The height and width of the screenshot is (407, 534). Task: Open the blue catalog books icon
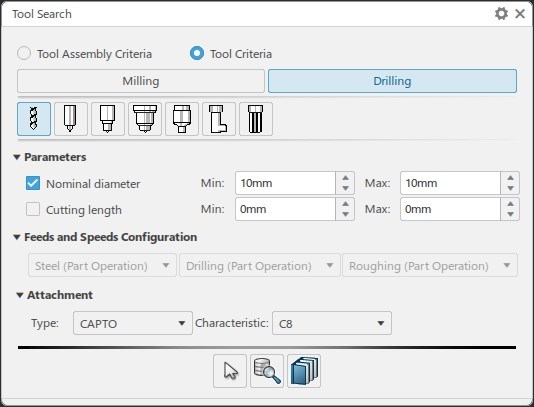coord(304,371)
